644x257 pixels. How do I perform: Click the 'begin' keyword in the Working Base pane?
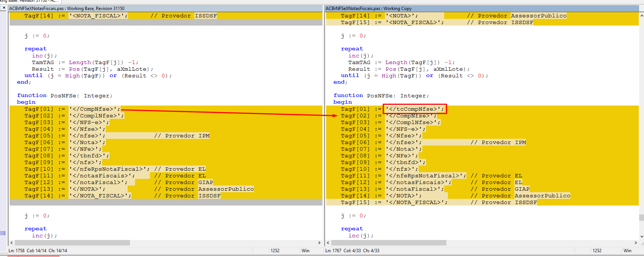(26, 102)
